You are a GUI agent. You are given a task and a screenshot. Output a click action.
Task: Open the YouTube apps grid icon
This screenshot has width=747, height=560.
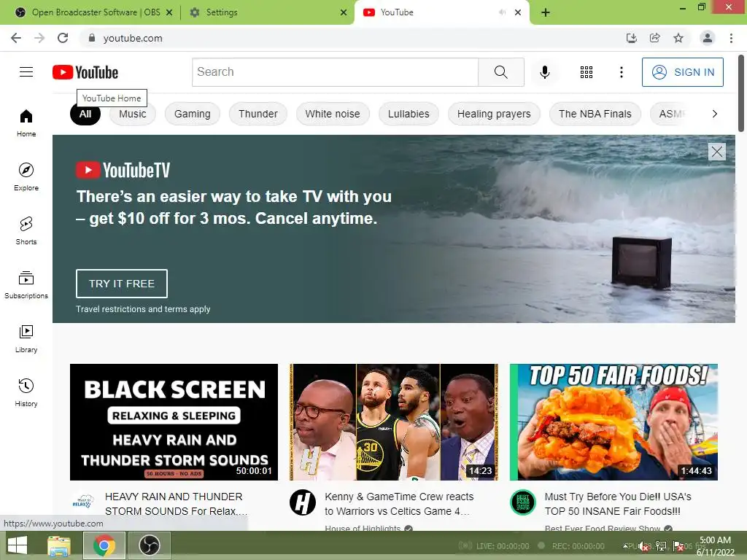tap(587, 72)
